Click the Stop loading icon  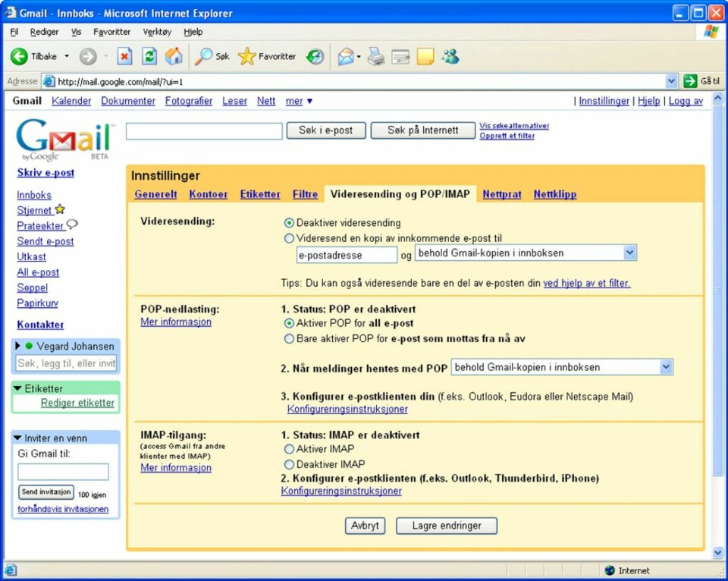[124, 57]
